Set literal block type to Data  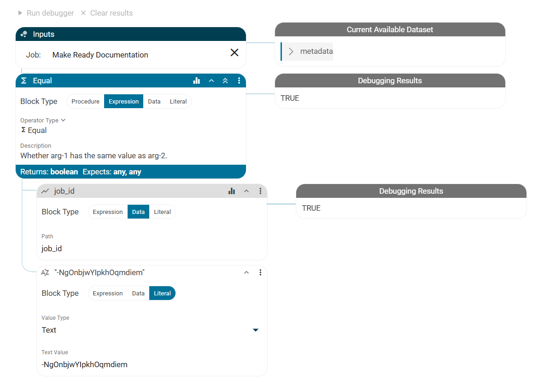[138, 293]
